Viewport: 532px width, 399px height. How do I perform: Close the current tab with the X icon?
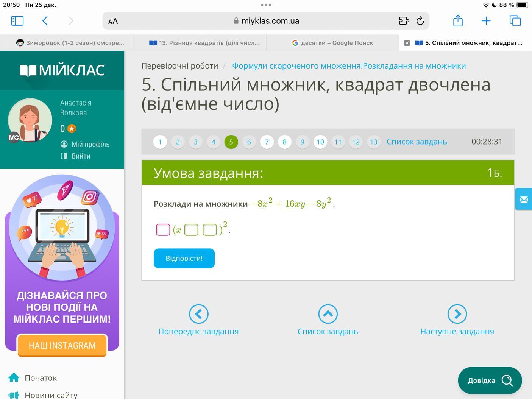pos(407,43)
